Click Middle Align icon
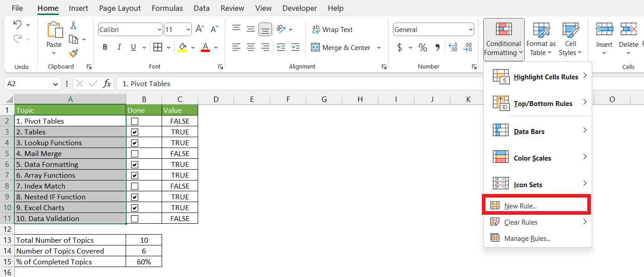The width and height of the screenshot is (644, 277). (x=251, y=29)
